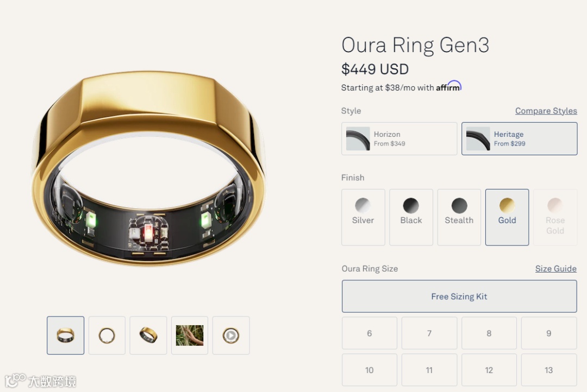Pick ring size 6
This screenshot has width=587, height=392.
369,333
